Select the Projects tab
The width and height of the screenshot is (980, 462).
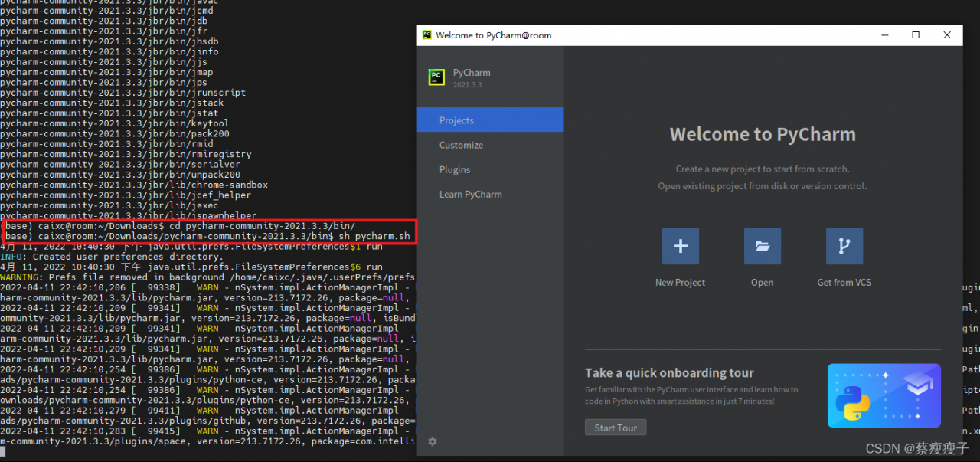[x=489, y=120]
